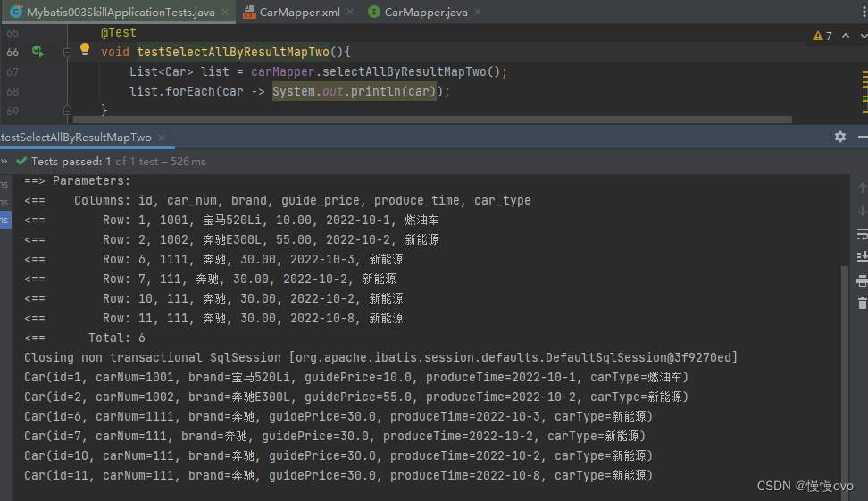Screen dimensions: 868x501
Task: Expand the hidden toolbar chevrons beside Tests passed
Action: 4,161
